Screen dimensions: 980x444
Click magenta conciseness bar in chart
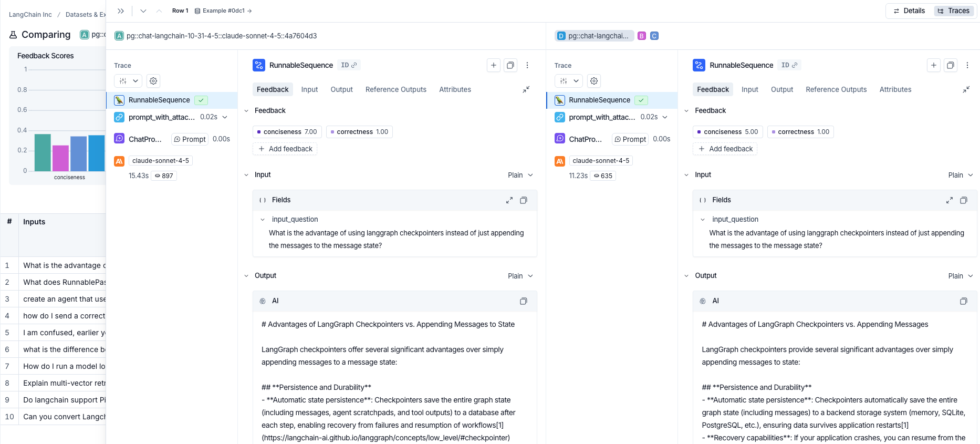pos(60,158)
